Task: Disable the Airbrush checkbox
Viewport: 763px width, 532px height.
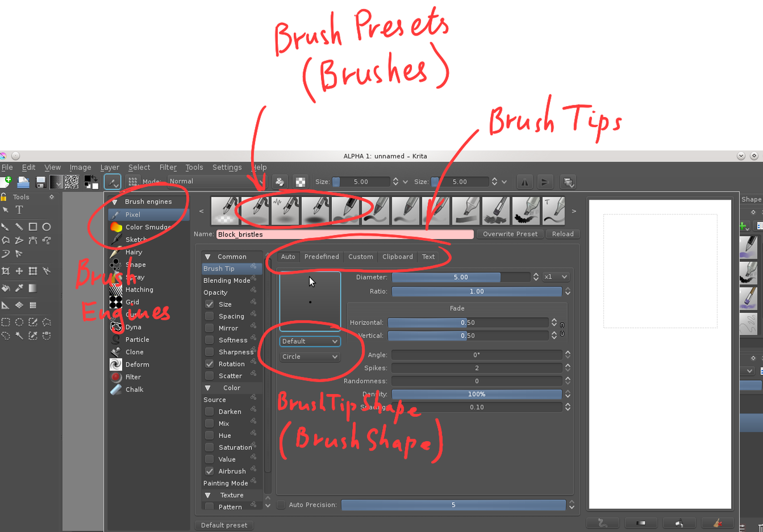Action: pos(209,472)
